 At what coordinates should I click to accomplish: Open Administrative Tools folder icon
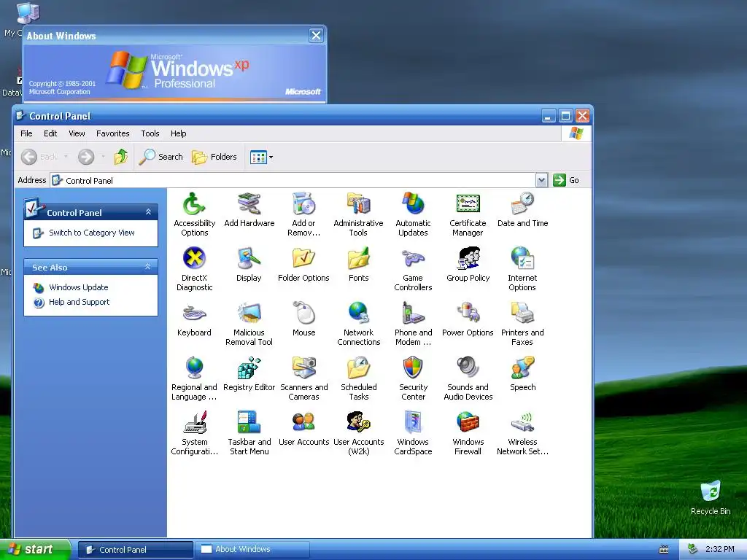[x=359, y=204]
